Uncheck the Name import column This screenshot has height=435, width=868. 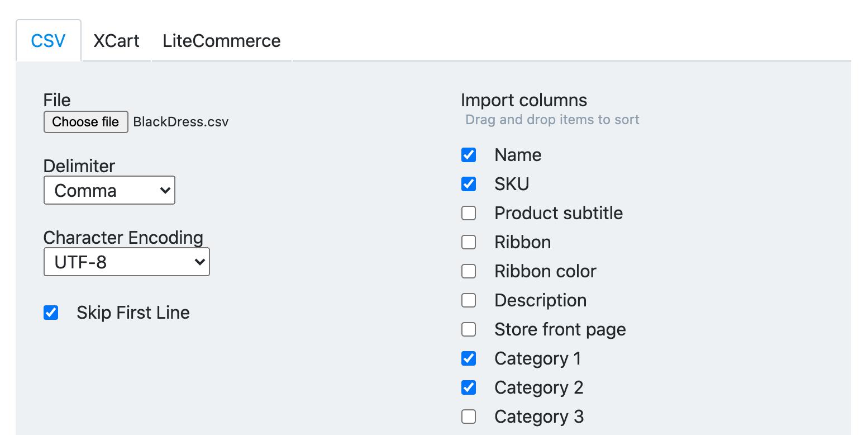pyautogui.click(x=469, y=155)
